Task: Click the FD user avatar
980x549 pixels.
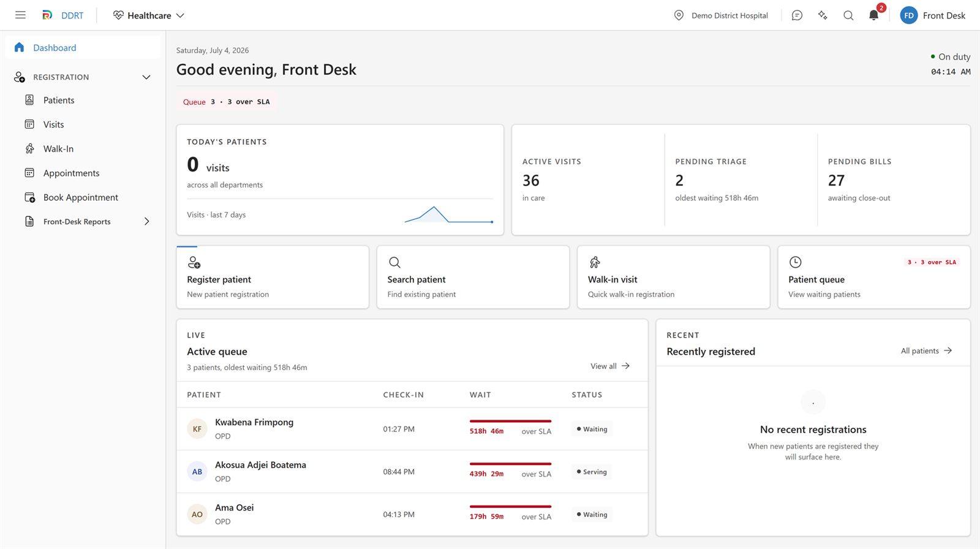Action: point(909,15)
